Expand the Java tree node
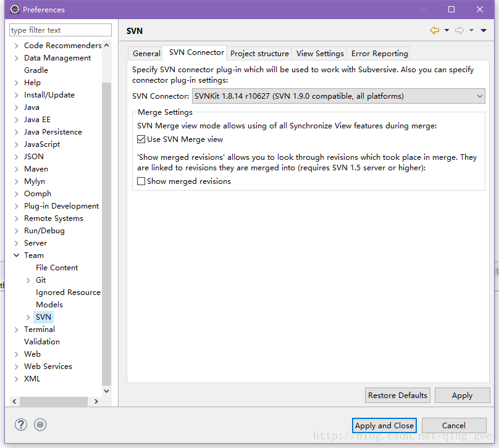 16,107
